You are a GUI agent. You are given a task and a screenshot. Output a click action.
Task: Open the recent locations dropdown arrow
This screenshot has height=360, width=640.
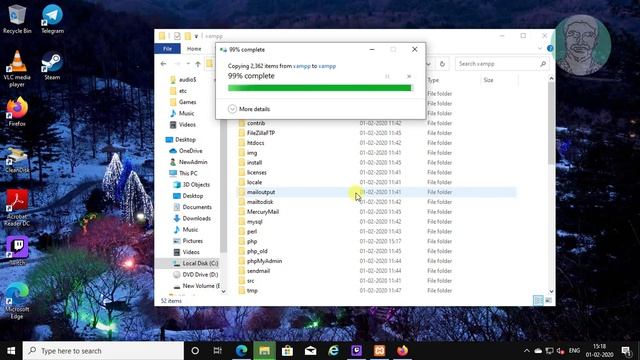coord(188,64)
